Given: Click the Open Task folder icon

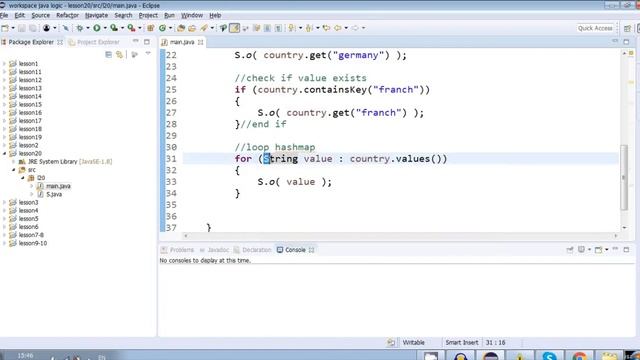Looking at the screenshot, I should coord(192,28).
